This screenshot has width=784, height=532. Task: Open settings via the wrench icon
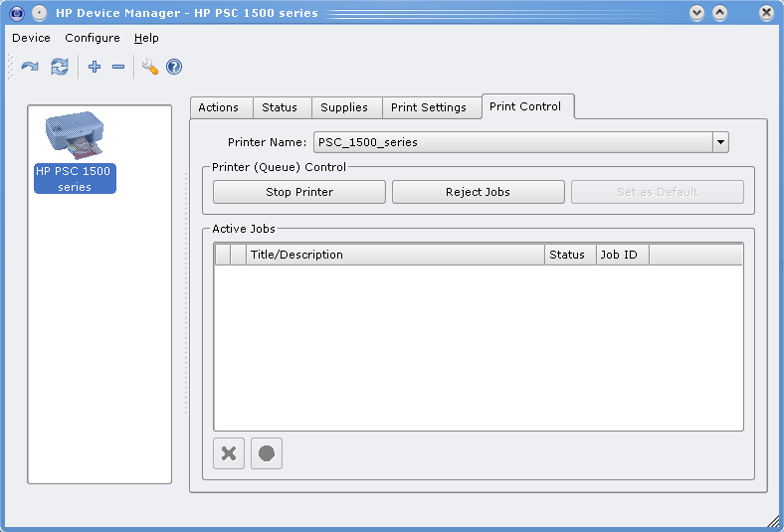(150, 67)
